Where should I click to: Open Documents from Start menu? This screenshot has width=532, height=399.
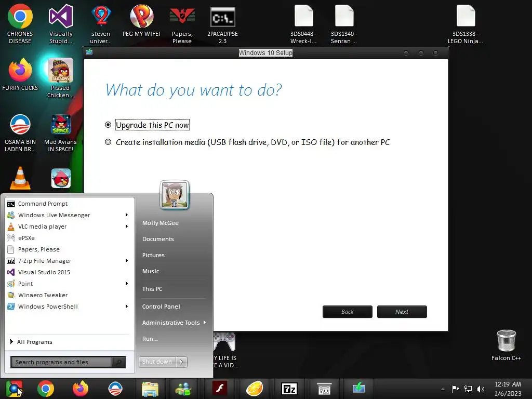158,239
